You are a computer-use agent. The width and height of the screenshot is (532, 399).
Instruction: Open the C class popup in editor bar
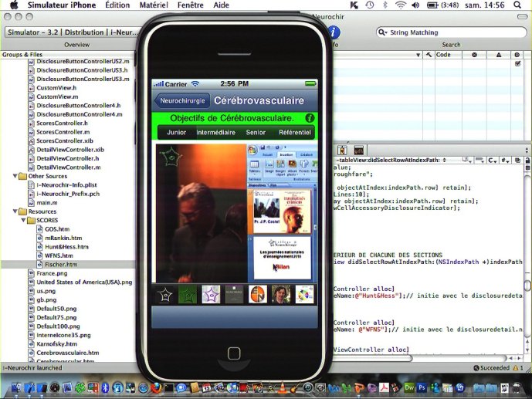tap(493, 160)
